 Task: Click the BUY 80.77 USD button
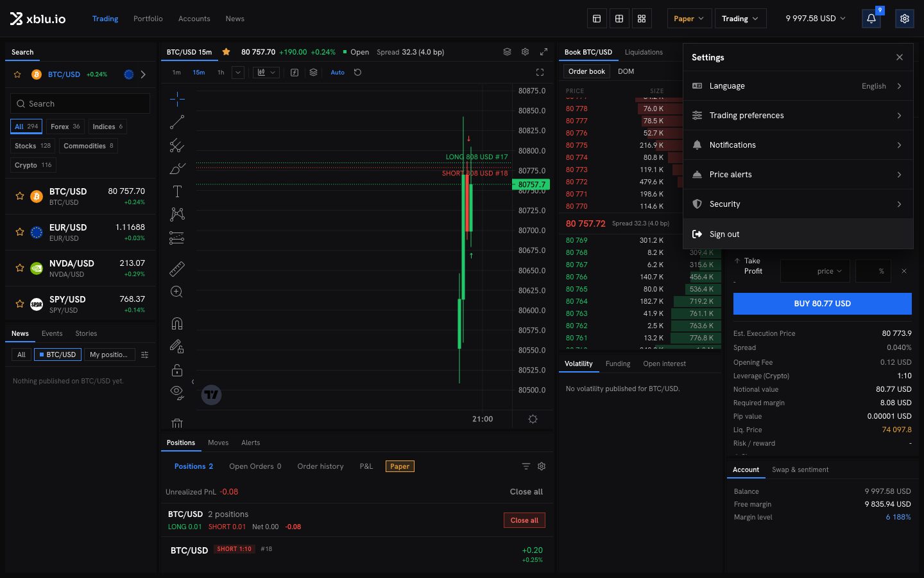point(822,304)
